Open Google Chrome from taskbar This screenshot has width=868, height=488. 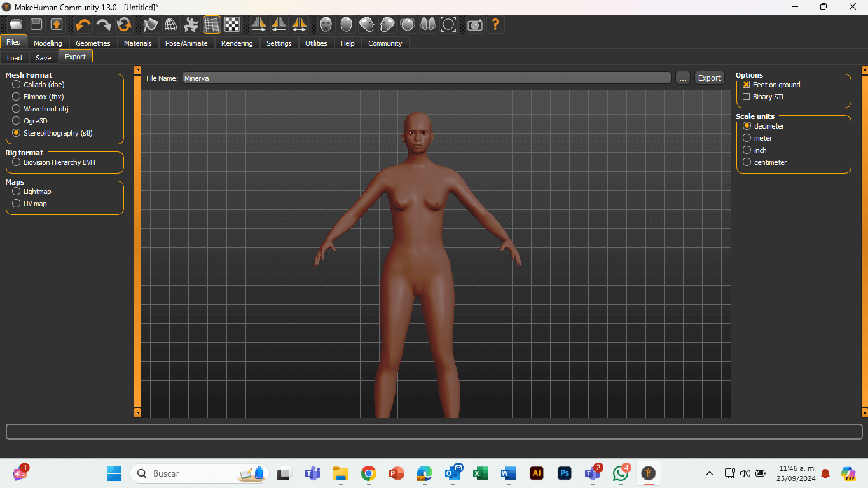coord(368,473)
